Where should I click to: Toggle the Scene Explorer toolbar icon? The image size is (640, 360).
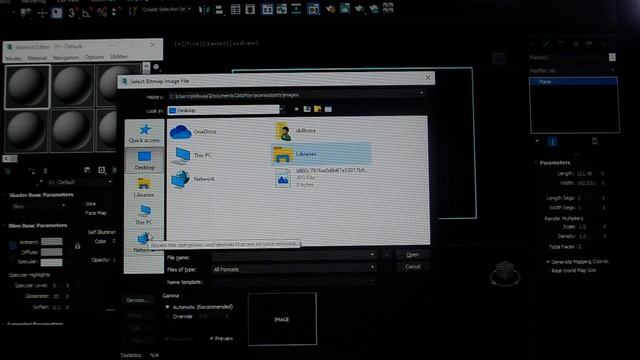tap(236, 9)
